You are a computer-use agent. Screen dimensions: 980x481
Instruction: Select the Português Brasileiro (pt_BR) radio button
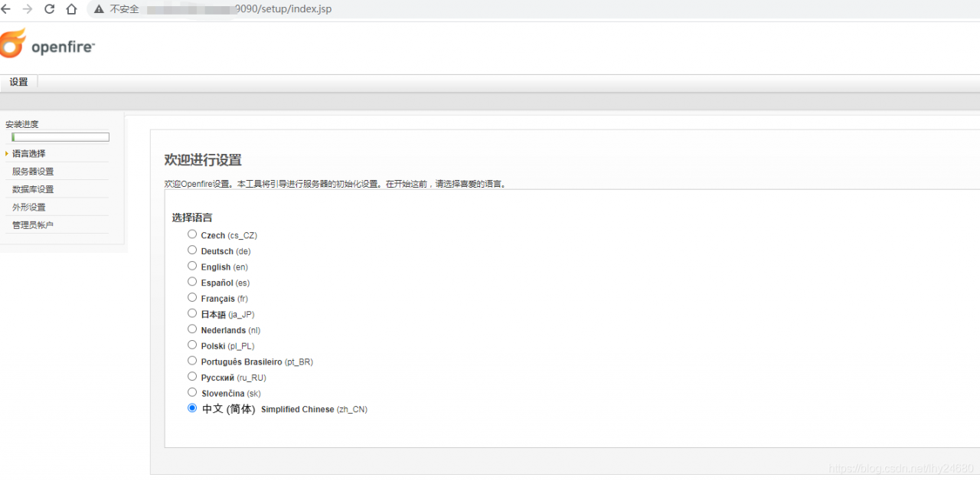click(192, 360)
